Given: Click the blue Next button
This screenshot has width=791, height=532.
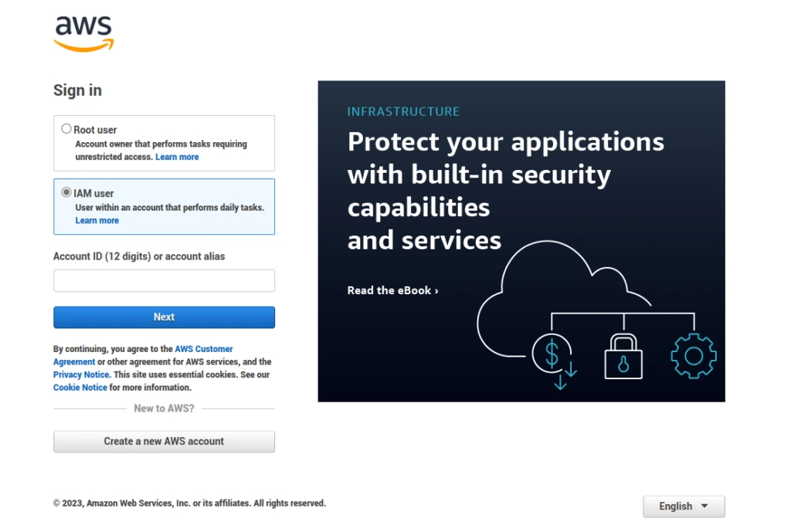Looking at the screenshot, I should 164,317.
